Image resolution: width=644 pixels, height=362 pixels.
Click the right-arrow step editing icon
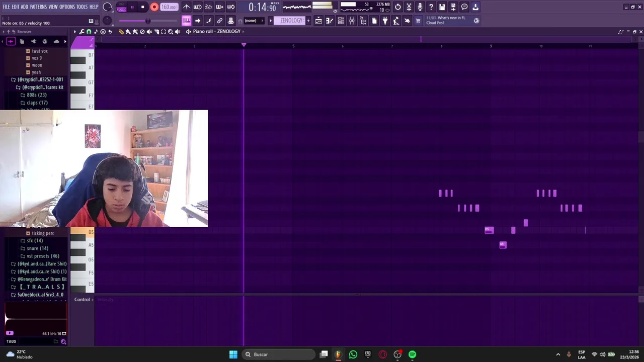click(198, 21)
